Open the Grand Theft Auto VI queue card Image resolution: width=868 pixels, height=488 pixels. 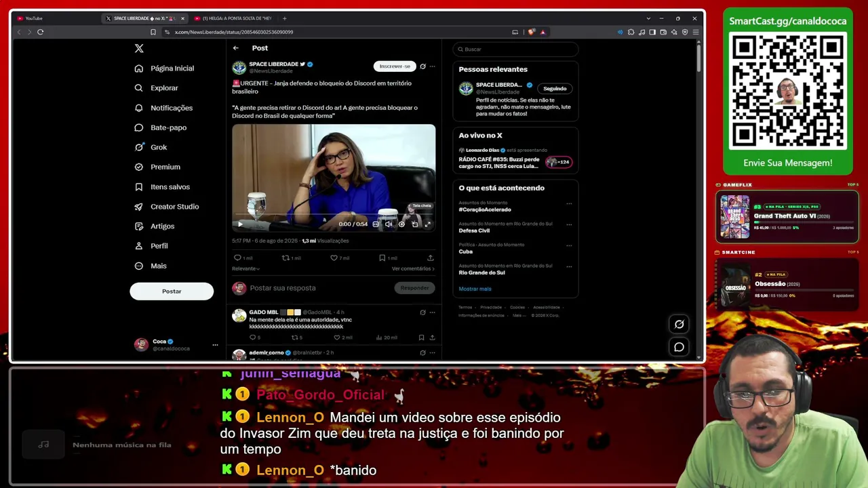(787, 217)
